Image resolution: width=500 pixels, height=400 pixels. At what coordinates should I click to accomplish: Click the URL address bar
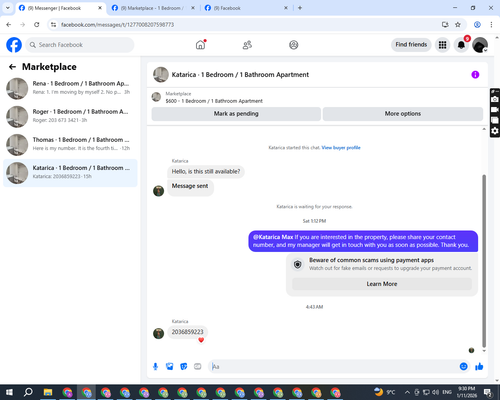click(x=247, y=25)
